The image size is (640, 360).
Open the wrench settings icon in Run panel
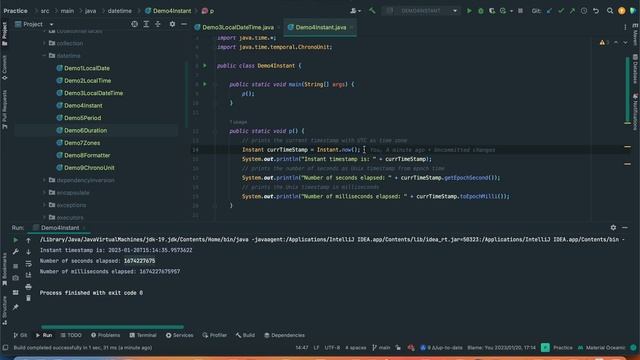pyautogui.click(x=16, y=252)
